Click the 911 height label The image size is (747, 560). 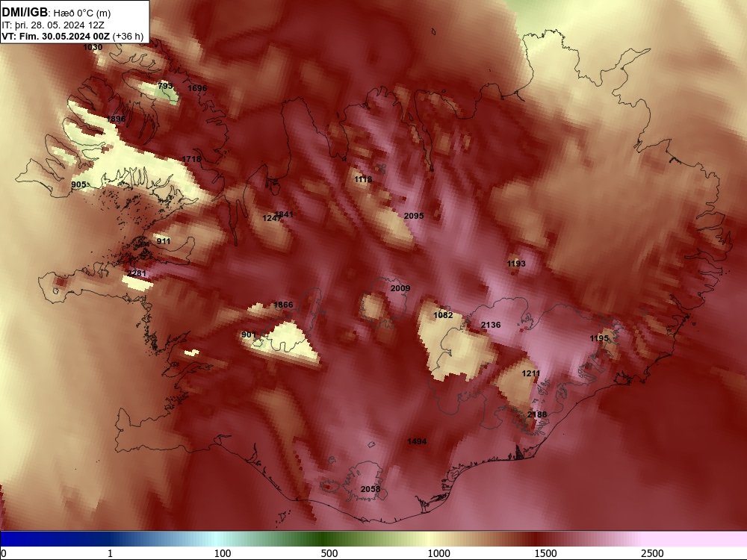[x=164, y=241]
